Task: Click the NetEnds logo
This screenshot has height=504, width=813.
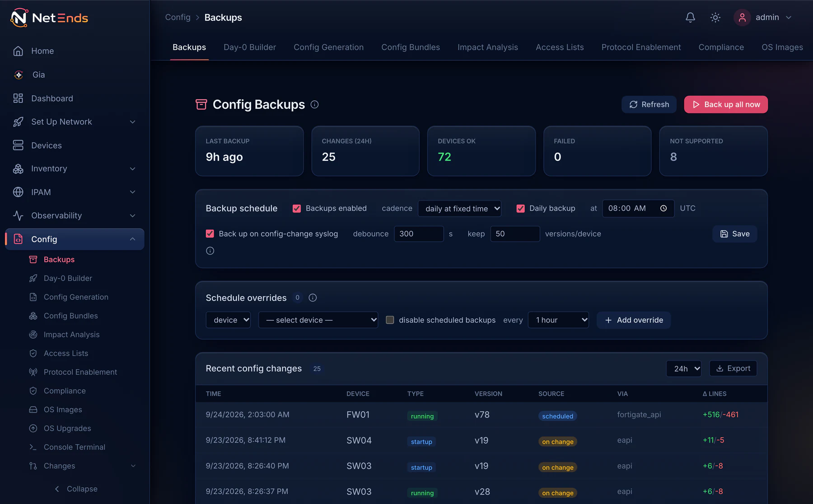Action: [49, 18]
